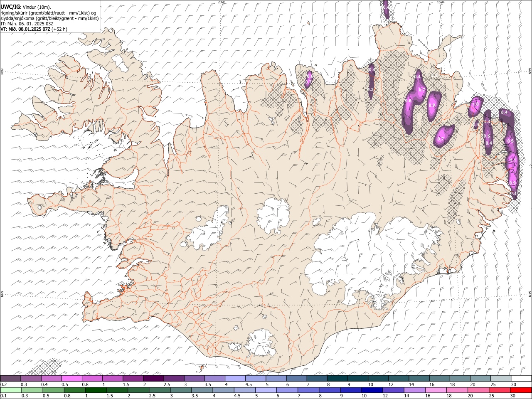
Task: Select the white swatch labeled 30, top row
Action: point(521,378)
